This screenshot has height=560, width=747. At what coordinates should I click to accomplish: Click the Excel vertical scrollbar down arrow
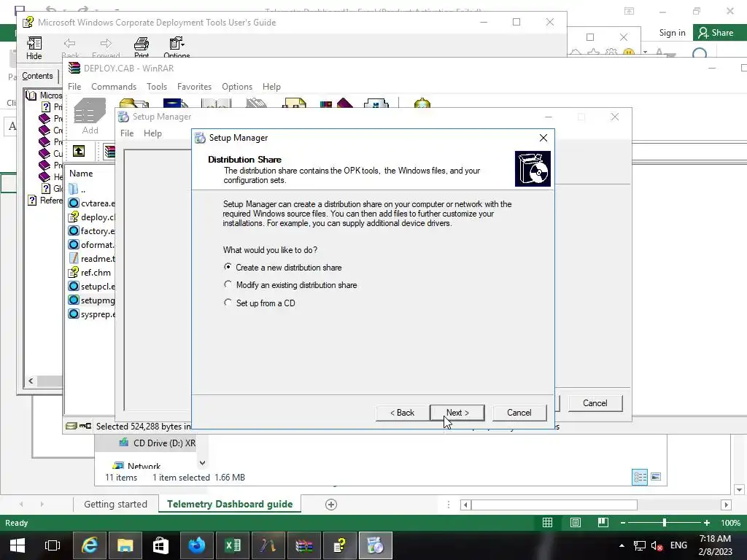(739, 489)
